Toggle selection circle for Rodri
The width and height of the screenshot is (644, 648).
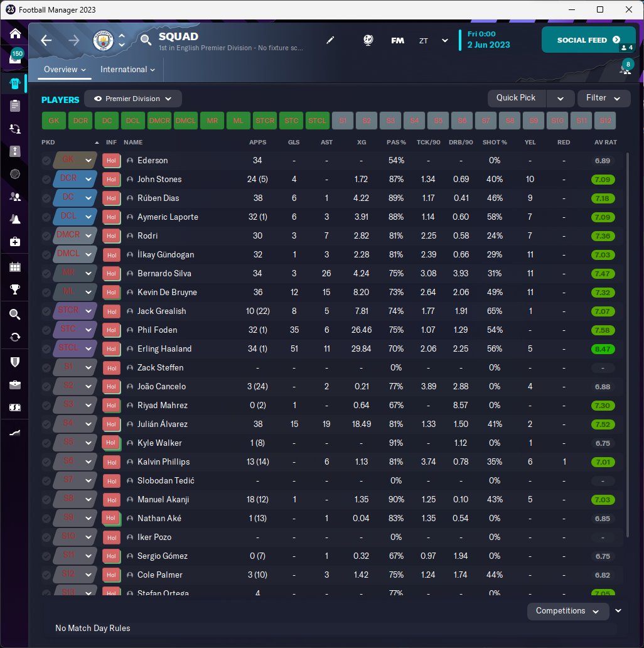coord(46,236)
